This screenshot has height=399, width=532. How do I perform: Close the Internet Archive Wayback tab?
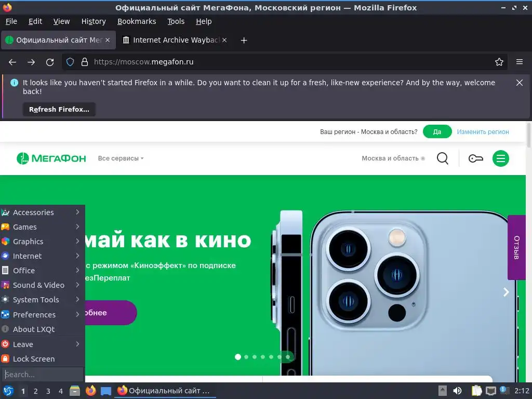[x=224, y=40]
